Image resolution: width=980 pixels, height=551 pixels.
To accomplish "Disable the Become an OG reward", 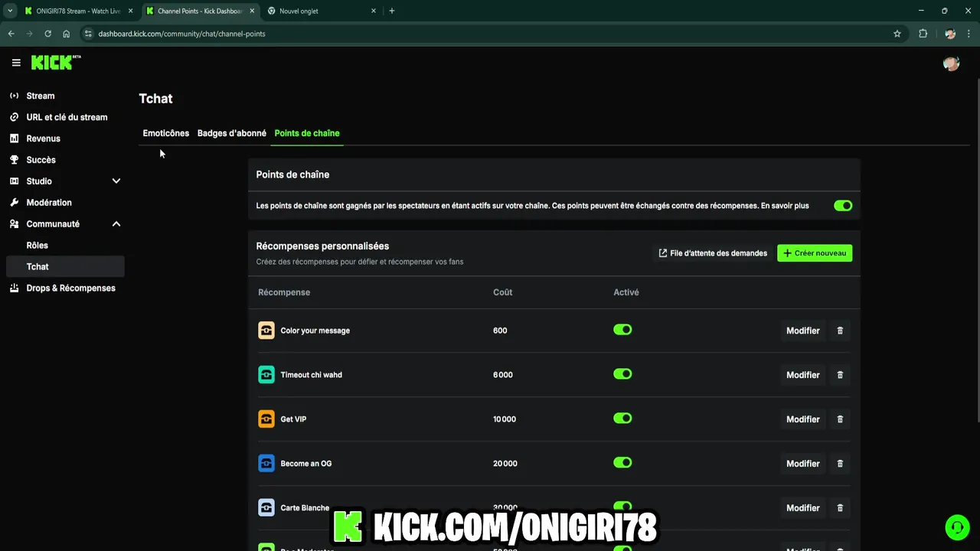I will (622, 463).
